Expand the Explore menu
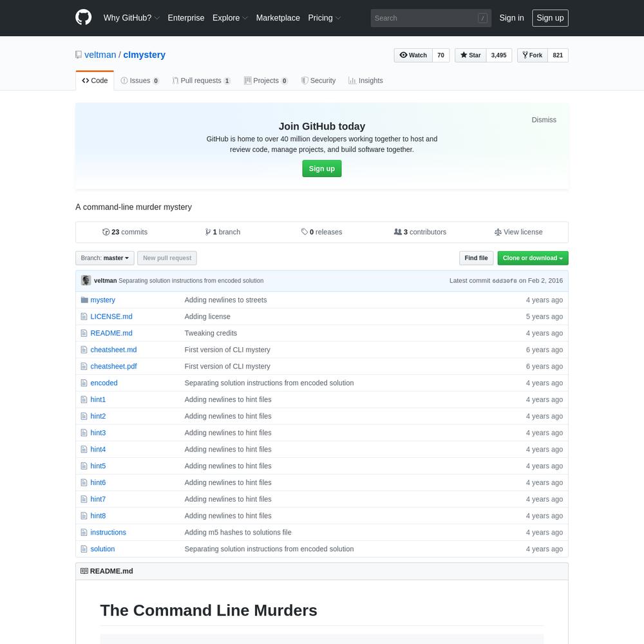Screen dimensions: 644x644 [x=230, y=18]
